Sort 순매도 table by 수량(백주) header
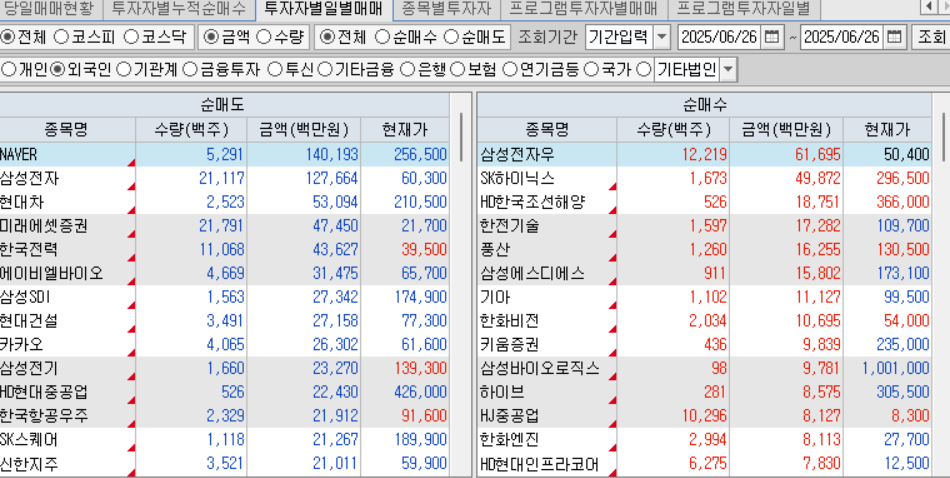 point(191,130)
